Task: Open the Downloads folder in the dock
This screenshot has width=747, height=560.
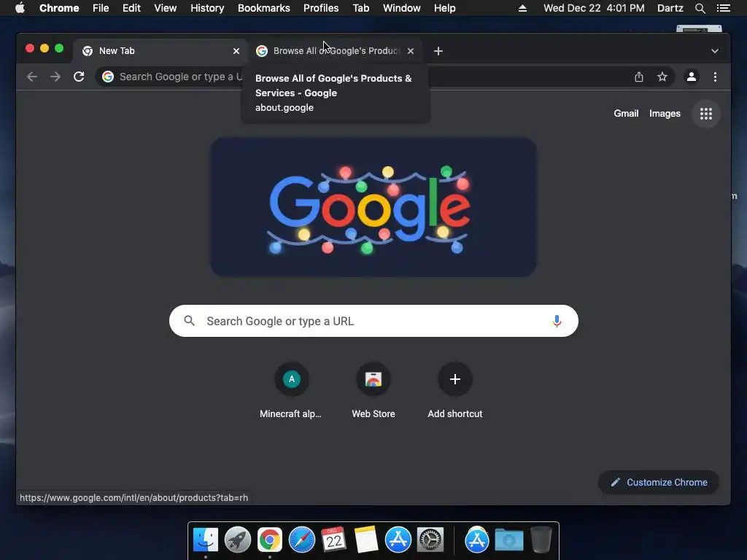Action: [508, 540]
